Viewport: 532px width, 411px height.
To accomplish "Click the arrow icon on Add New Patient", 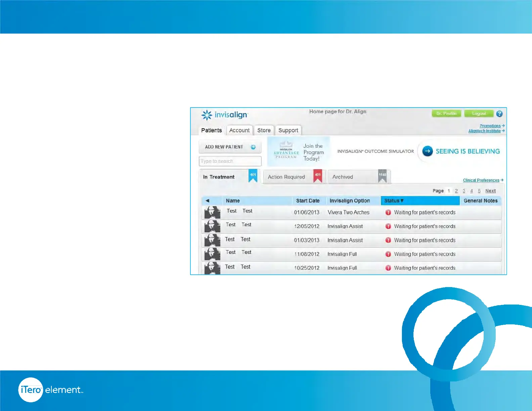I will (x=253, y=147).
